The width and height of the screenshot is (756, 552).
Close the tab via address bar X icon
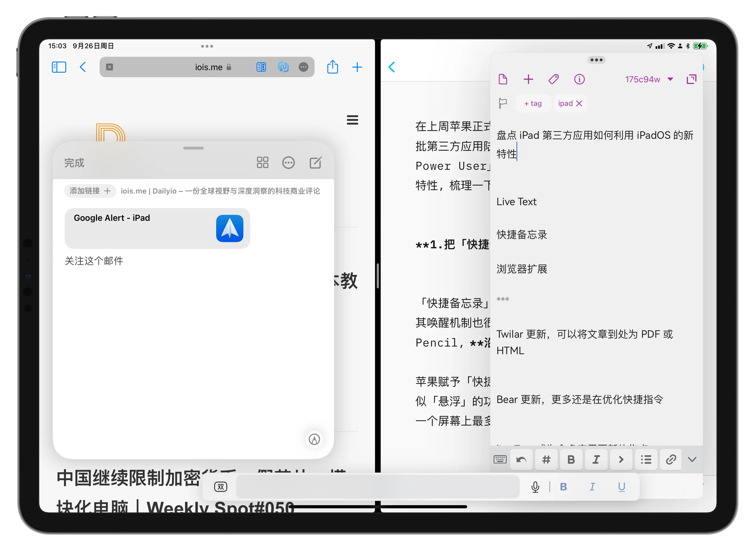click(109, 67)
